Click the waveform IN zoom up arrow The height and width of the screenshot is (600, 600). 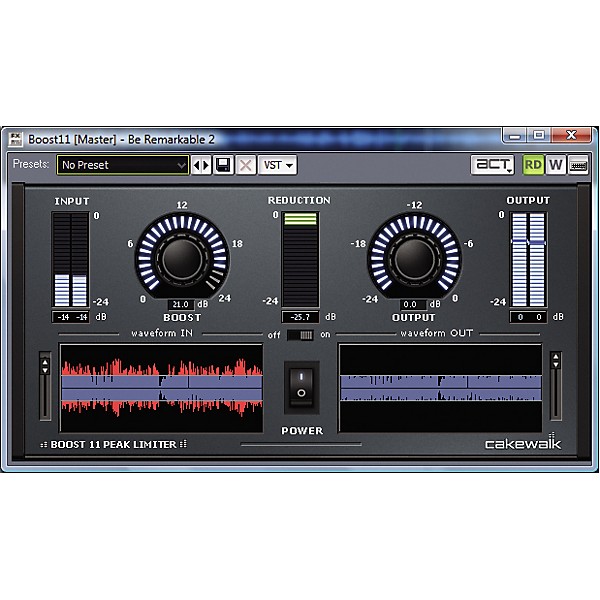point(45,362)
